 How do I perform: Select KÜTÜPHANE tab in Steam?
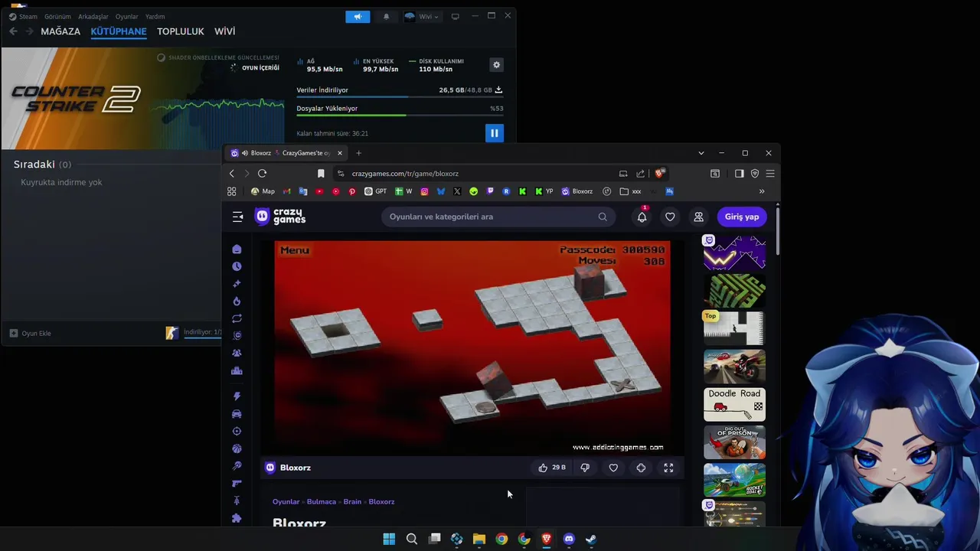[x=119, y=31]
